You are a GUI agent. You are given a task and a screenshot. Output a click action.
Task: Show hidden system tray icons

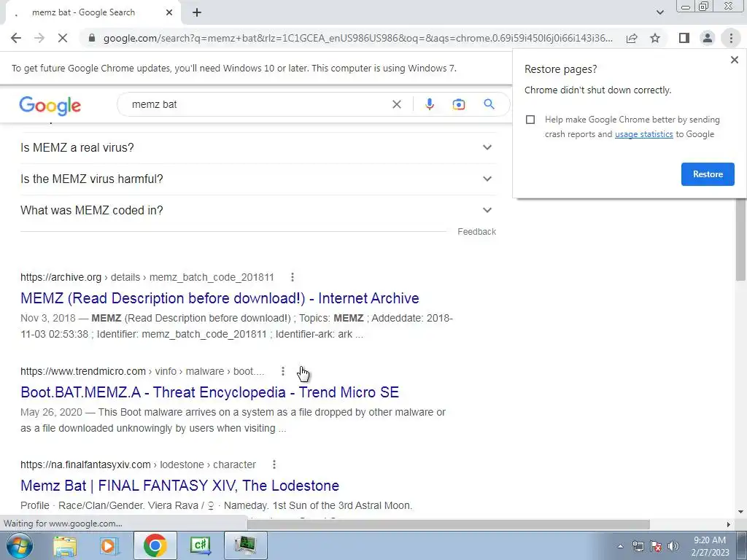pyautogui.click(x=620, y=546)
